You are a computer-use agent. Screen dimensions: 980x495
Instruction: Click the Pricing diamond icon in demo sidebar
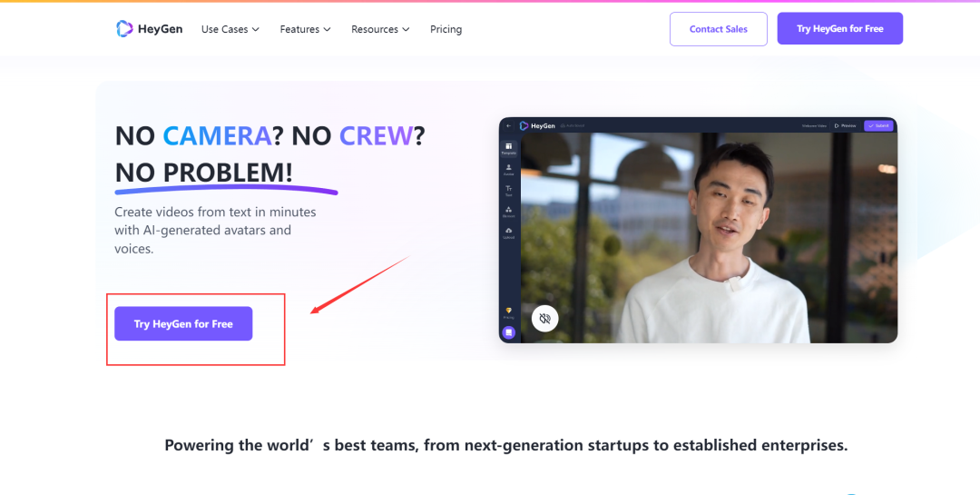(x=509, y=313)
